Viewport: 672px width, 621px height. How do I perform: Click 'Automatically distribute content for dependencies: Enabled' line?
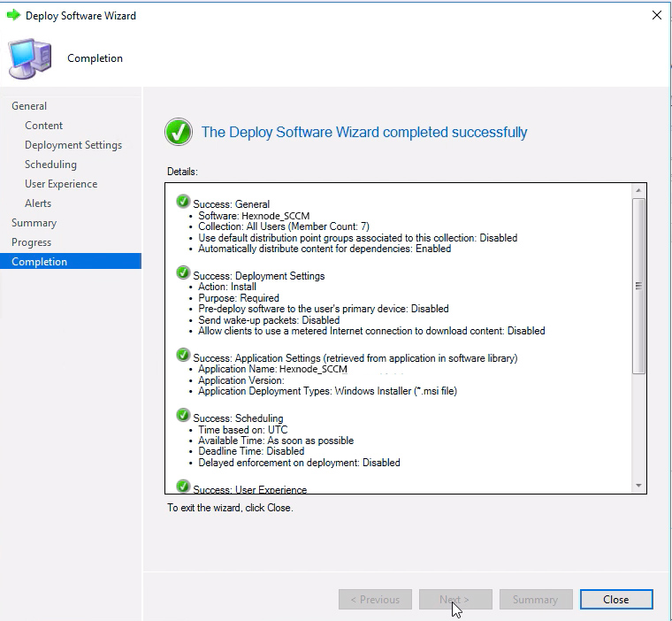tap(325, 249)
